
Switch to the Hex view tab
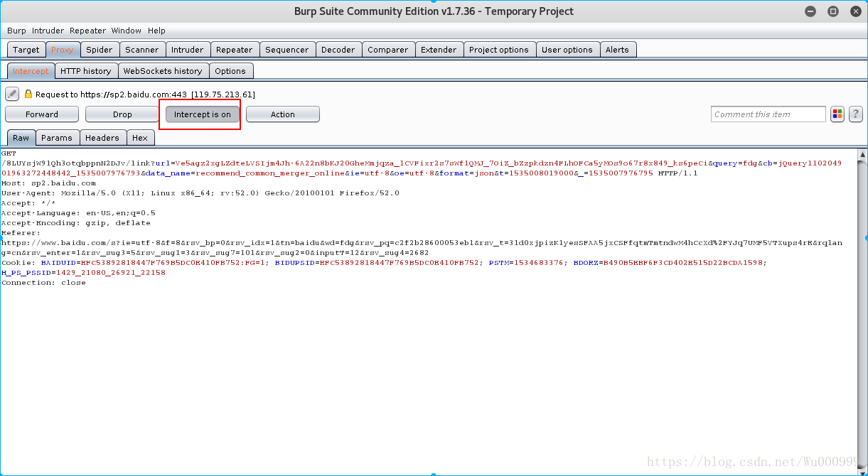(x=140, y=138)
